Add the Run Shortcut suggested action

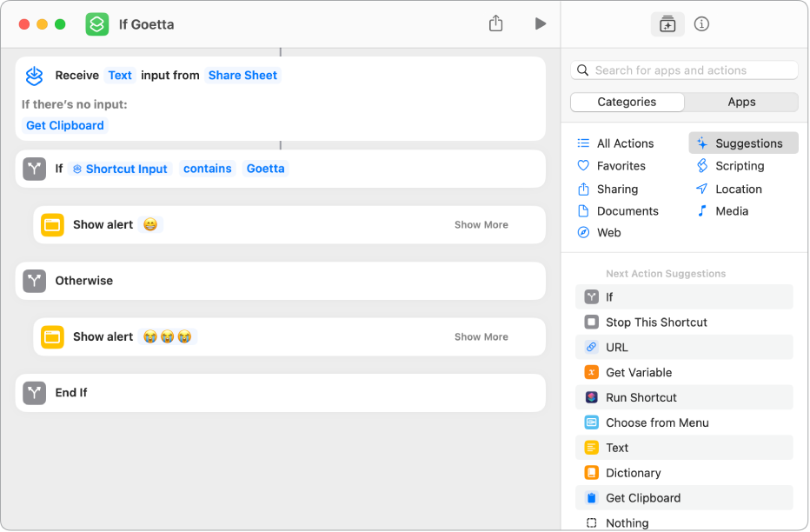click(641, 397)
